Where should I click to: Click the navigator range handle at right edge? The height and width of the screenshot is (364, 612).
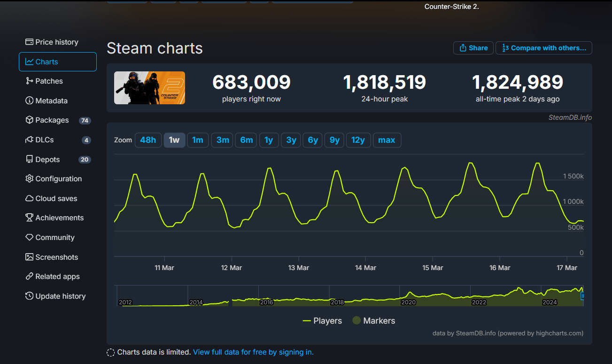click(583, 296)
